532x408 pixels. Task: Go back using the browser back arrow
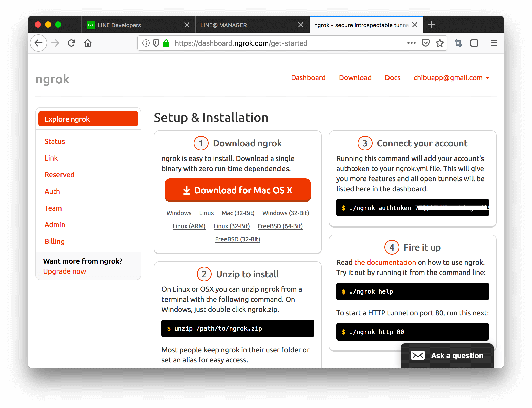(x=38, y=43)
